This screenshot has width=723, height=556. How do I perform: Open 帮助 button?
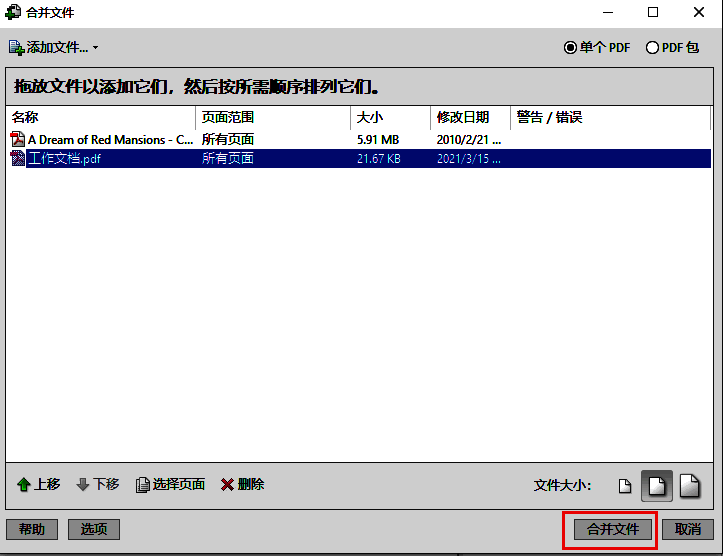32,529
